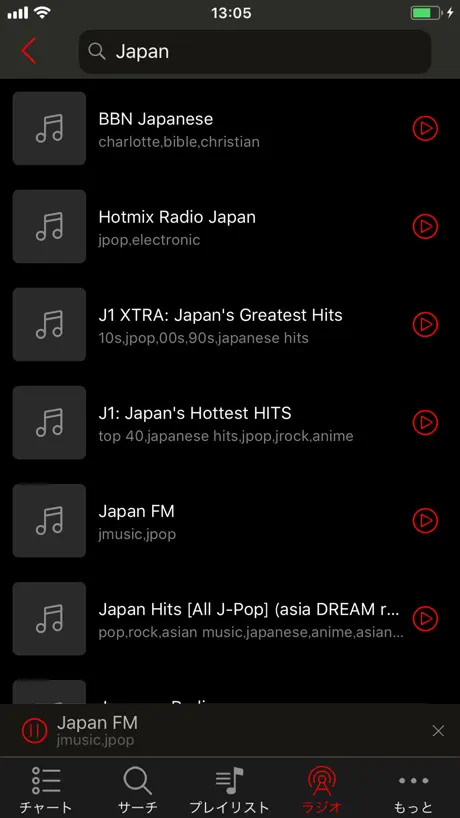This screenshot has width=460, height=818.
Task: Click tags charlotte,bible,christian
Action: pos(179,142)
